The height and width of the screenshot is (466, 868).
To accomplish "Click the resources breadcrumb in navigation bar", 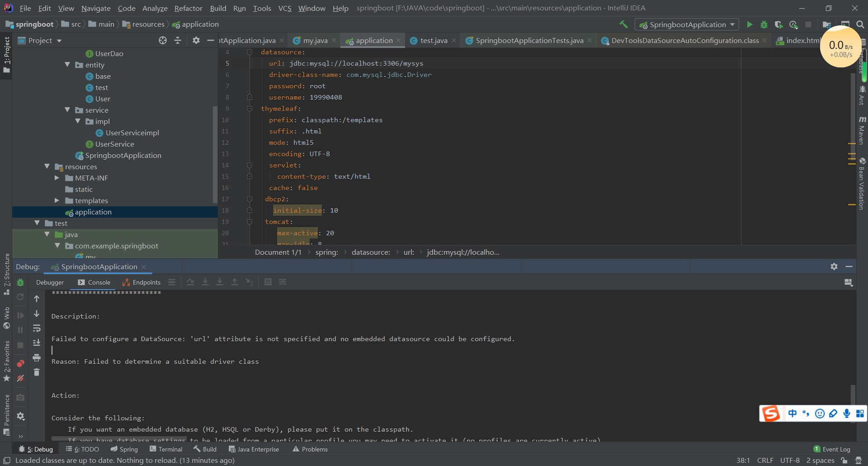I will pos(143,24).
